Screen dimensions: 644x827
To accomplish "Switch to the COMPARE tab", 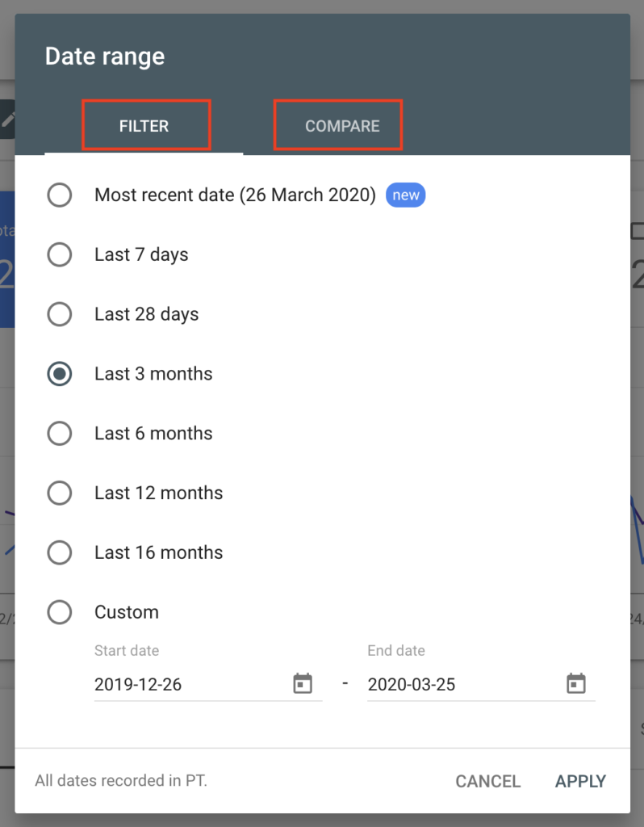I will [x=342, y=126].
